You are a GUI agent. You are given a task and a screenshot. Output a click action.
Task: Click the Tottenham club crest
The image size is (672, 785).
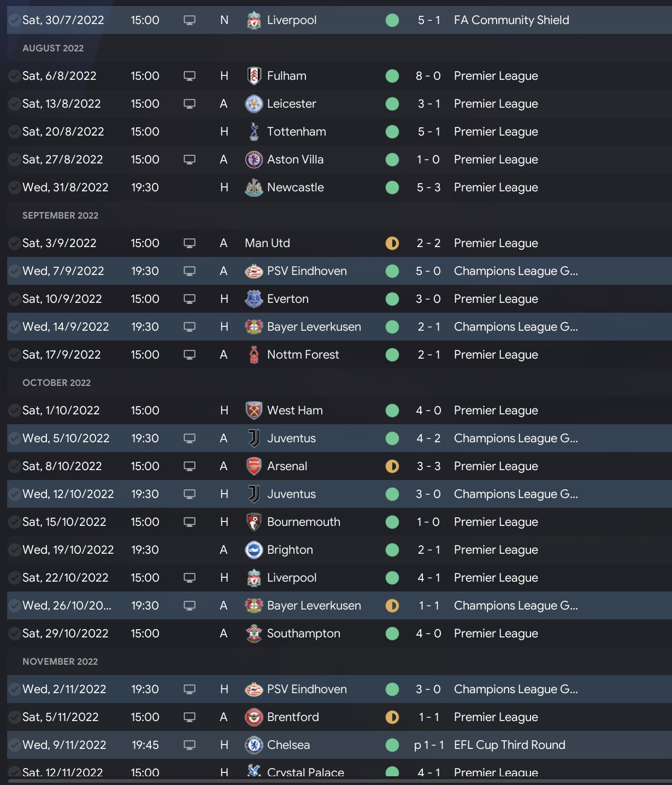coord(254,132)
